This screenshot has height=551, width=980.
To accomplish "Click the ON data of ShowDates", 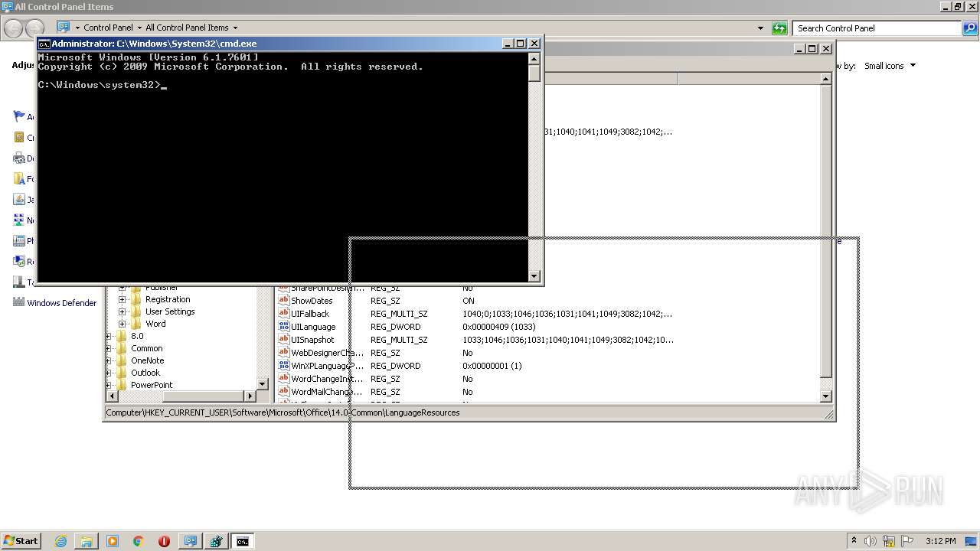I will click(469, 301).
